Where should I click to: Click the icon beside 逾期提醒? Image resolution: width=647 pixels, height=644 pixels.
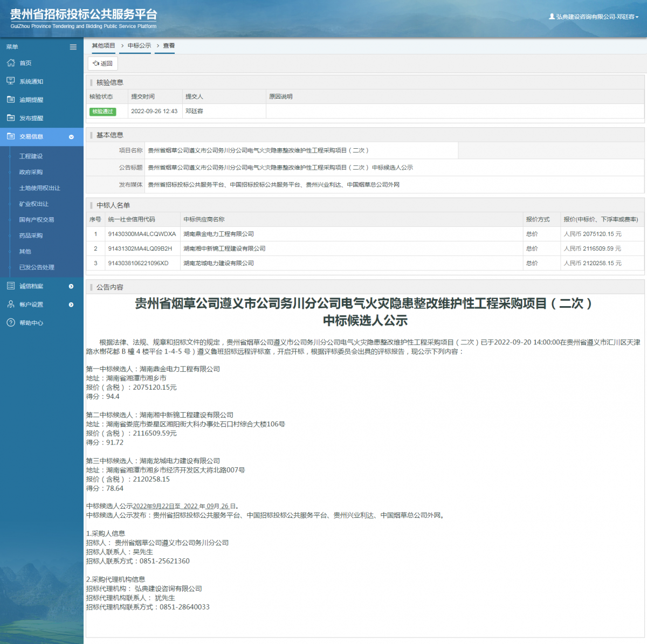pyautogui.click(x=11, y=99)
